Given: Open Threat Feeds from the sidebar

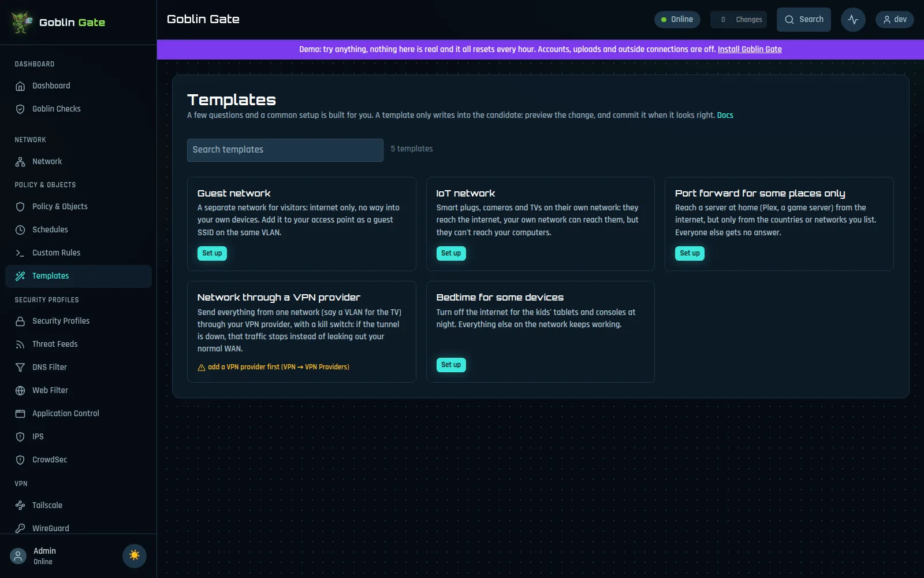Looking at the screenshot, I should pyautogui.click(x=79, y=344).
